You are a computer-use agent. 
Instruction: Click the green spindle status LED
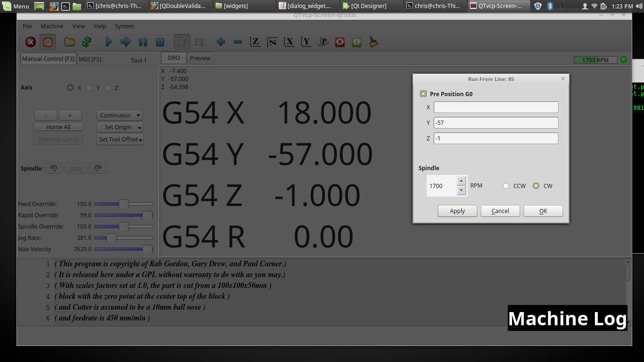[x=624, y=59]
